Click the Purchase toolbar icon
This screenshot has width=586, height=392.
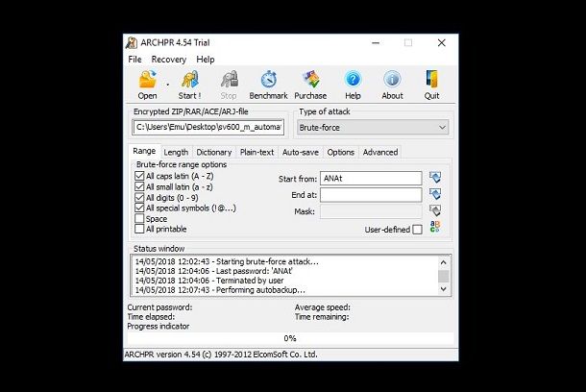pos(310,85)
